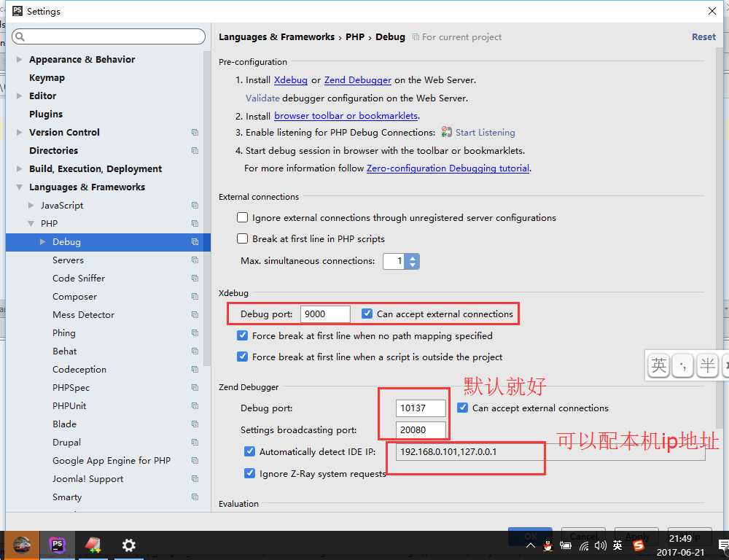Uncheck Automatically detect IDE IP
Image resolution: width=729 pixels, height=560 pixels.
249,451
